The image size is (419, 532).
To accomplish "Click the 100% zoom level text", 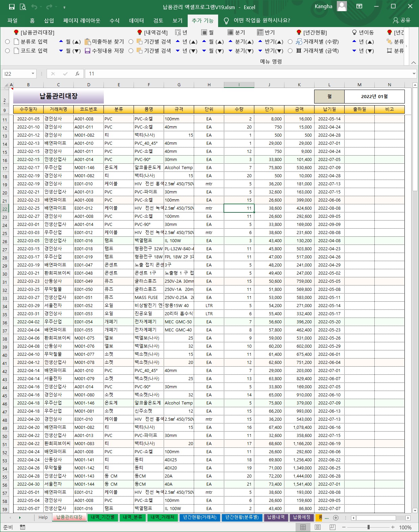I will (x=405, y=528).
